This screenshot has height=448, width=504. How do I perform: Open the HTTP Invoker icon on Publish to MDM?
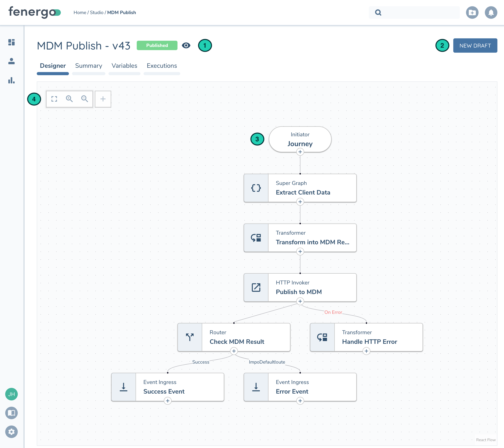pos(256,287)
